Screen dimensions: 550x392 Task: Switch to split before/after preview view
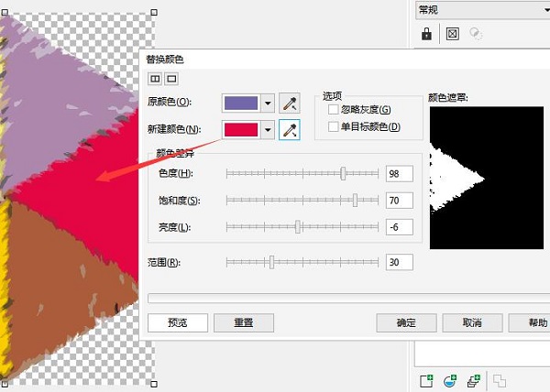click(155, 80)
